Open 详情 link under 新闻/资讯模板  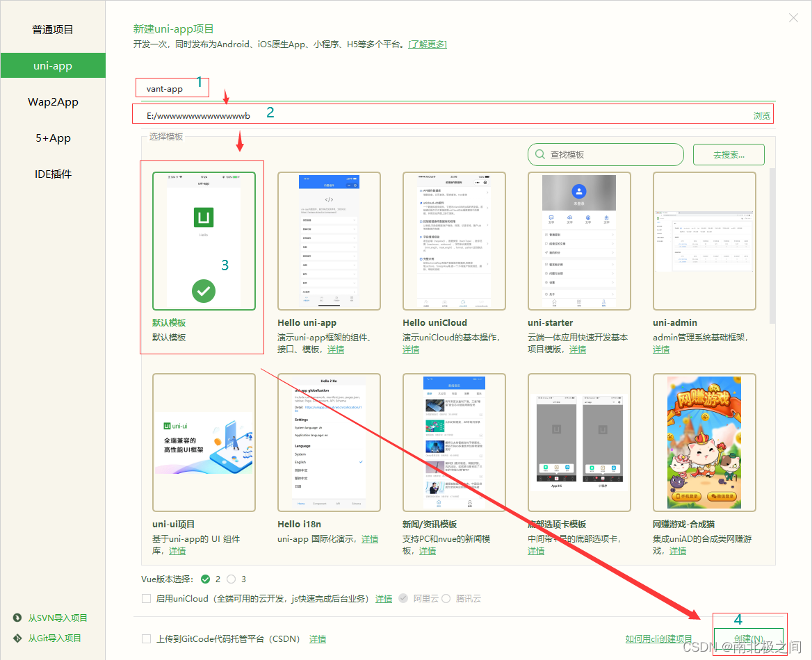(428, 551)
